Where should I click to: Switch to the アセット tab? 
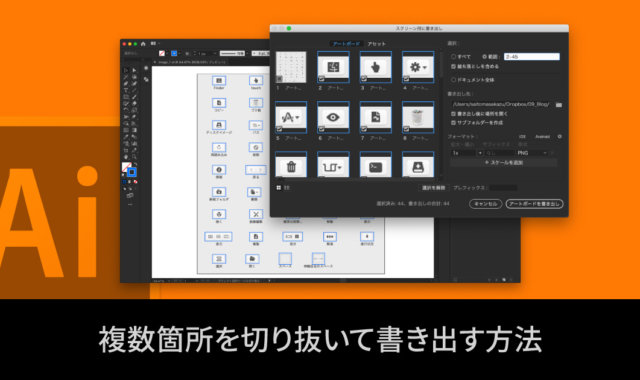[x=376, y=44]
